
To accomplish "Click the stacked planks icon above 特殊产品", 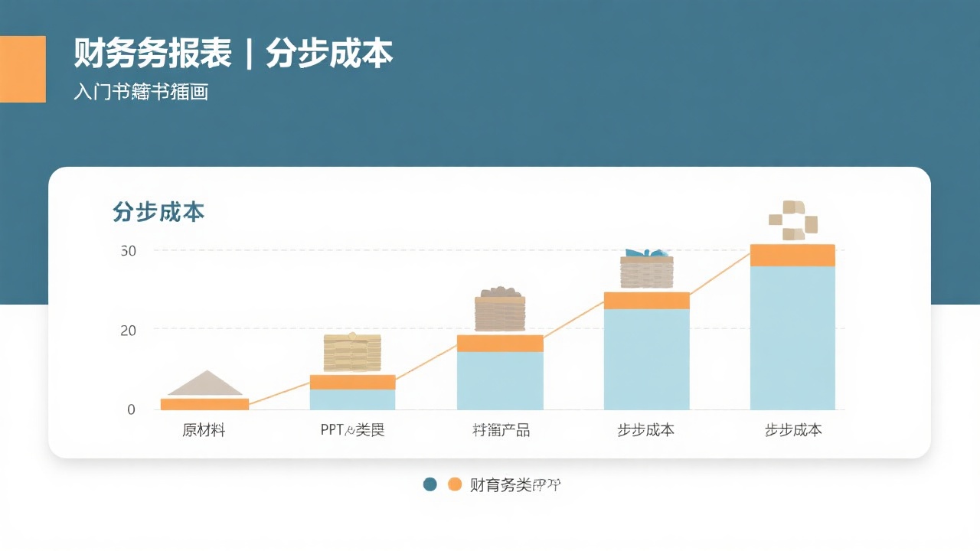I will 500,308.
